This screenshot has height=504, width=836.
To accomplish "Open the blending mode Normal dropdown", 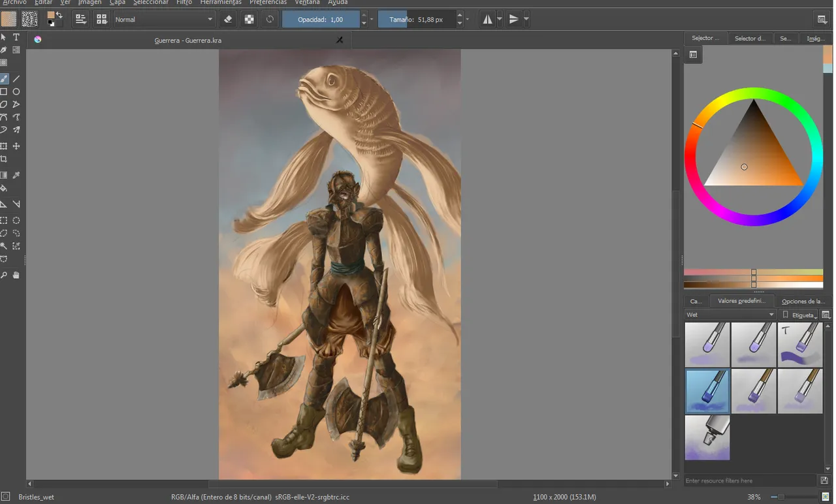I will (x=164, y=20).
